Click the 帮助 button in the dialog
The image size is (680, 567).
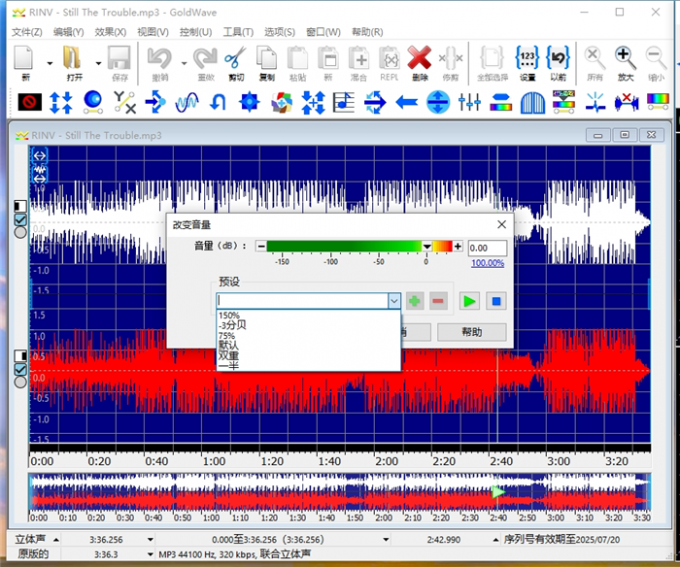point(471,332)
